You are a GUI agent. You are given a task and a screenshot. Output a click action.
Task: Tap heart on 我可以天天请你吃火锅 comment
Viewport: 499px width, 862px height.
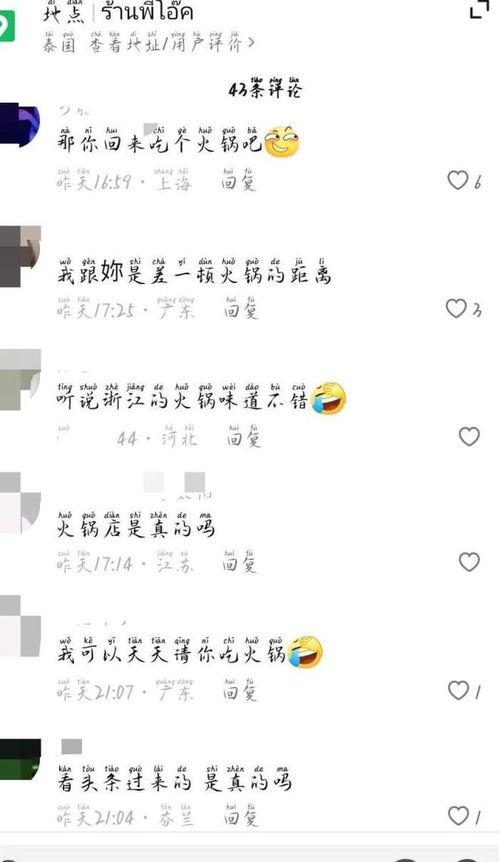click(x=458, y=690)
